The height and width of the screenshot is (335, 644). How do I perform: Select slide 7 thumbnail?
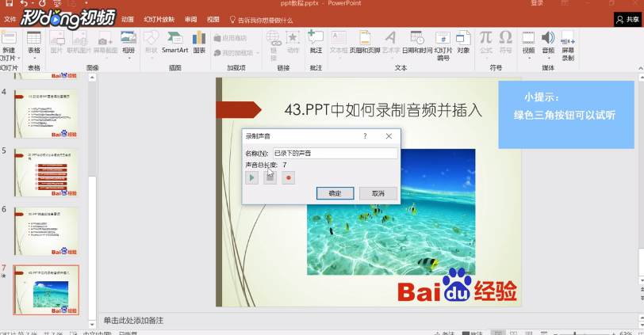(x=46, y=290)
